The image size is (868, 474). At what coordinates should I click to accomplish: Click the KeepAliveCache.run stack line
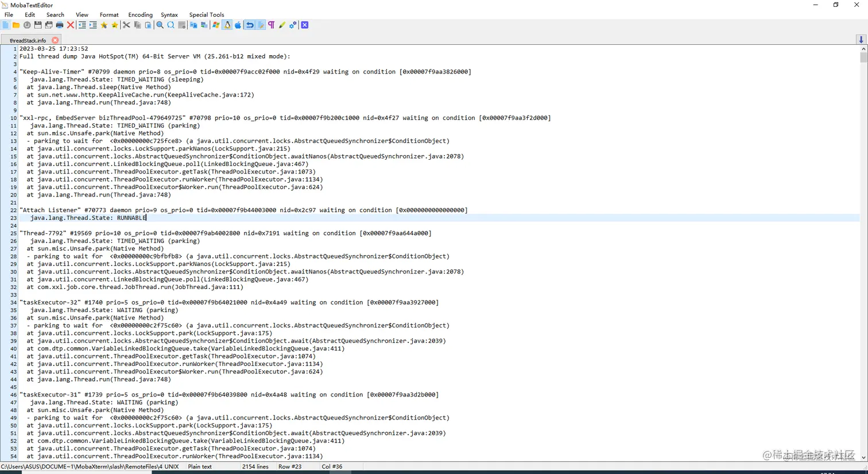point(140,95)
